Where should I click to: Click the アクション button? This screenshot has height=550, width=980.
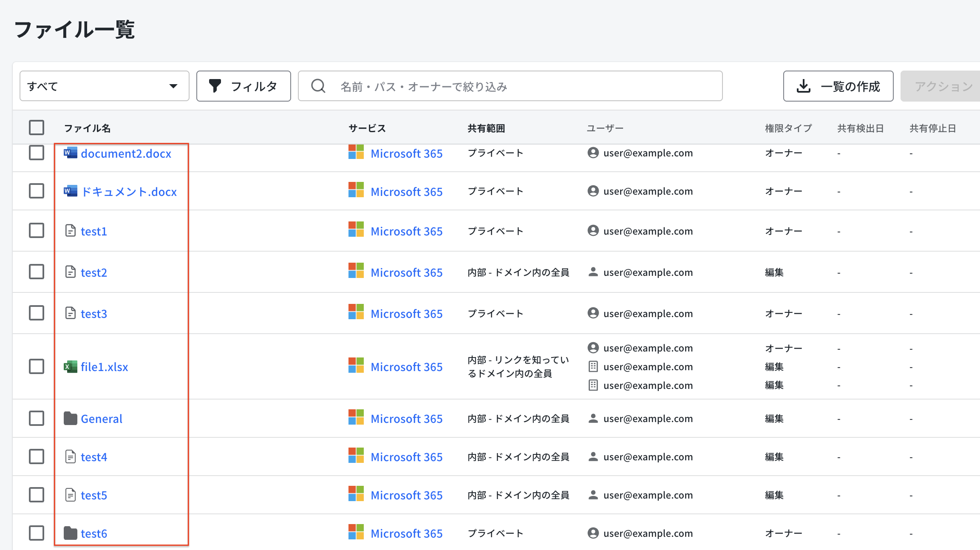tap(940, 86)
